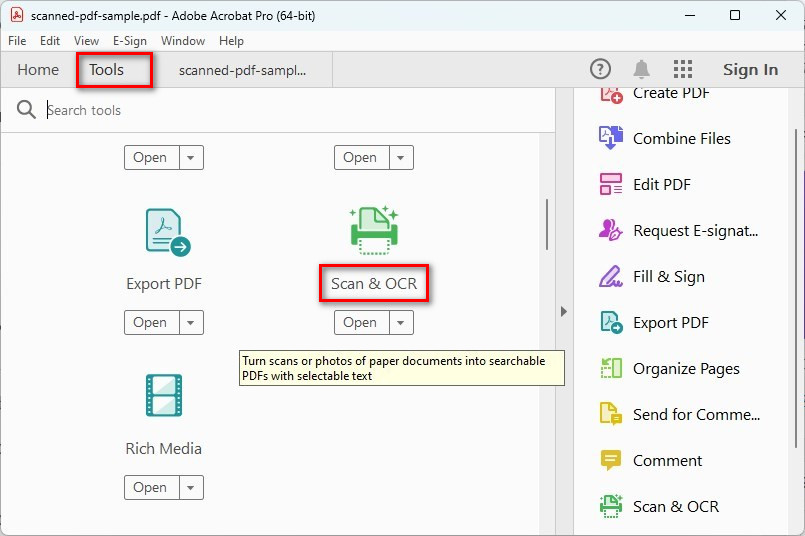The width and height of the screenshot is (805, 536).
Task: Select Comment tool in the right pane
Action: click(x=667, y=461)
